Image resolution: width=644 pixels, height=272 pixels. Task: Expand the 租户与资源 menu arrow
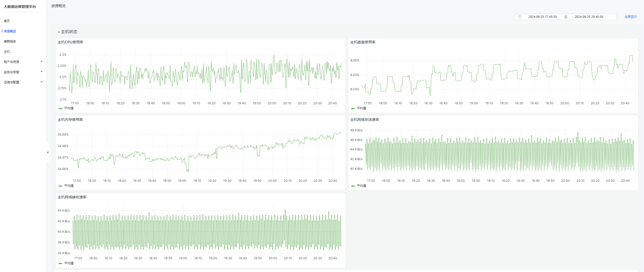(x=42, y=62)
